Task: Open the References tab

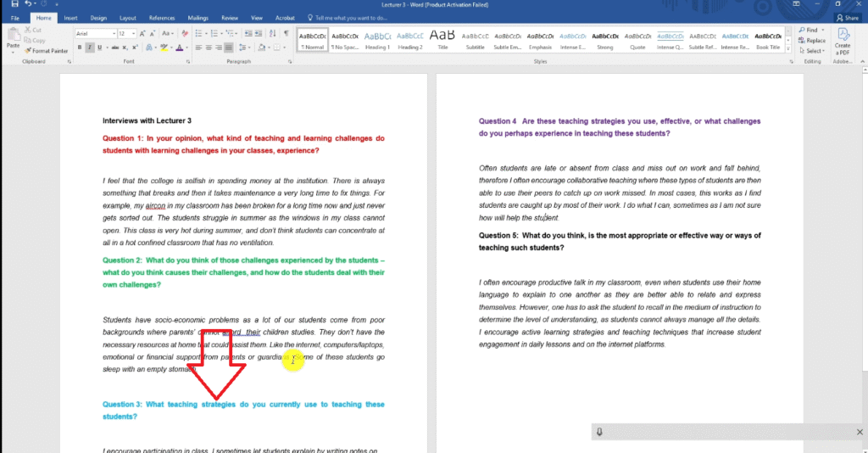Action: click(x=162, y=17)
